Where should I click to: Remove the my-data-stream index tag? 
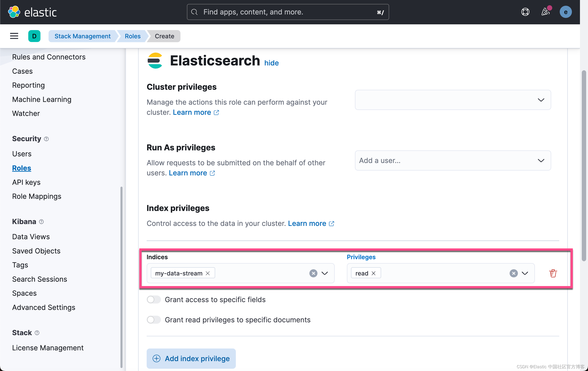(x=208, y=273)
